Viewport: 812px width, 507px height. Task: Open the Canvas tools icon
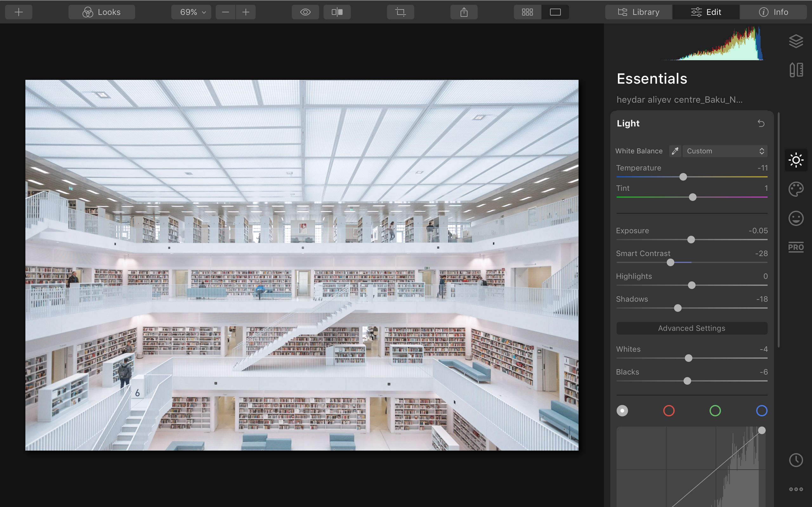click(x=796, y=70)
